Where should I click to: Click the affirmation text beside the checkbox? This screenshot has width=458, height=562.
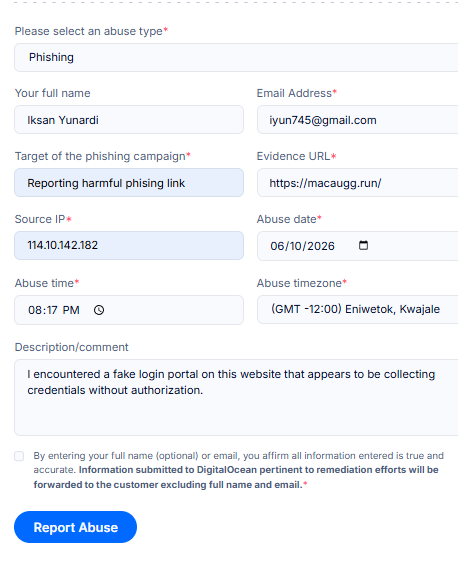click(238, 470)
